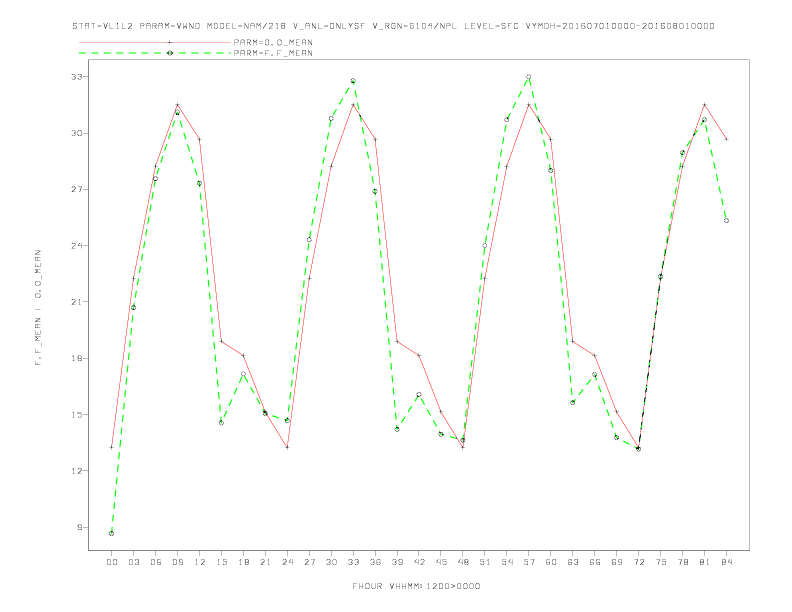
Task: Click the 18 tick on the vertical axis
Action: coord(77,359)
